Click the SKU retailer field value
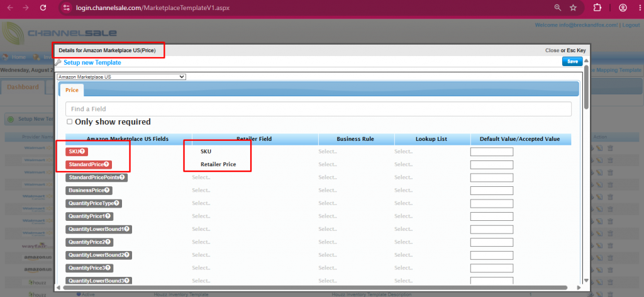This screenshot has height=297, width=644. (x=206, y=152)
